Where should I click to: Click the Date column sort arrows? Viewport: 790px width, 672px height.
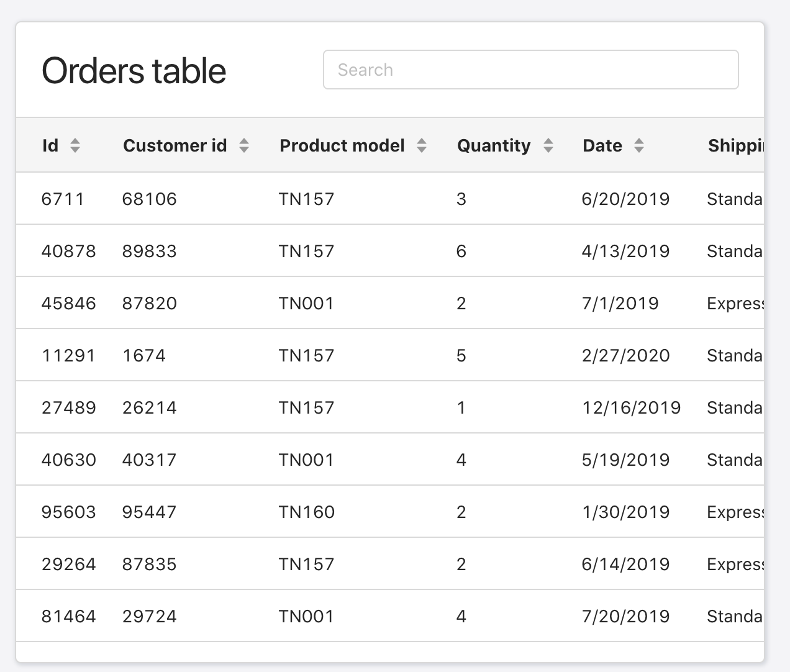click(639, 145)
